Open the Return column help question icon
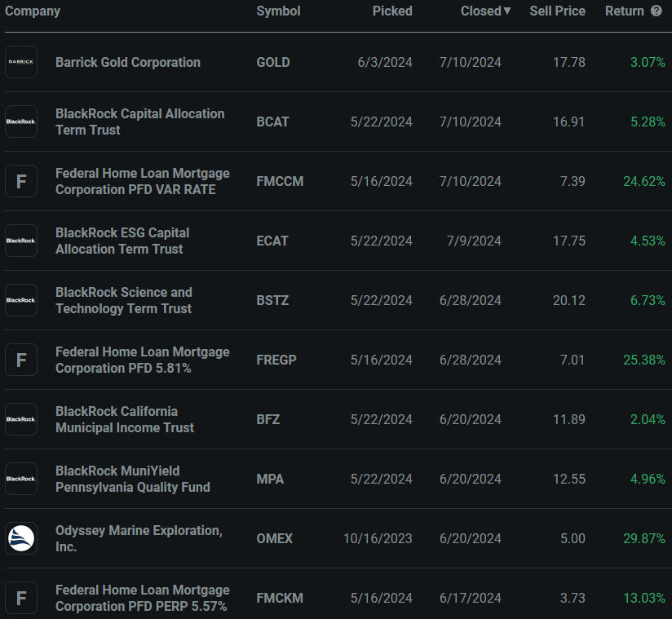672x619 pixels. (x=657, y=11)
